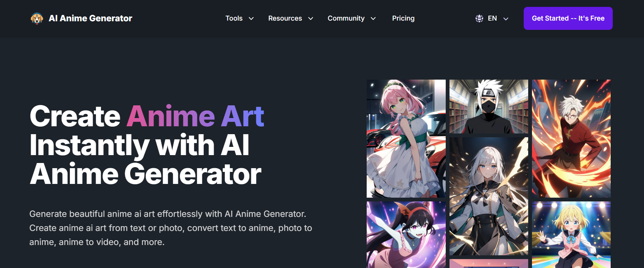Open the silver-haired girl with lightning image
The height and width of the screenshot is (268, 644).
(489, 196)
